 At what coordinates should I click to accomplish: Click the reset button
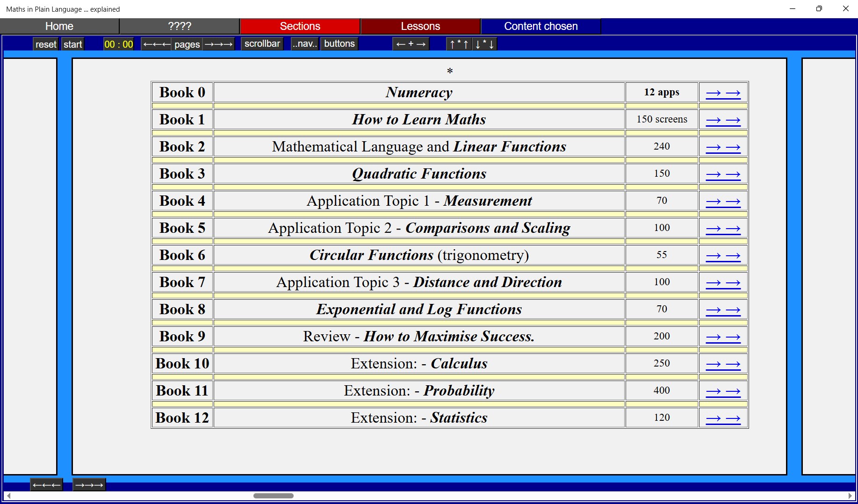click(46, 44)
